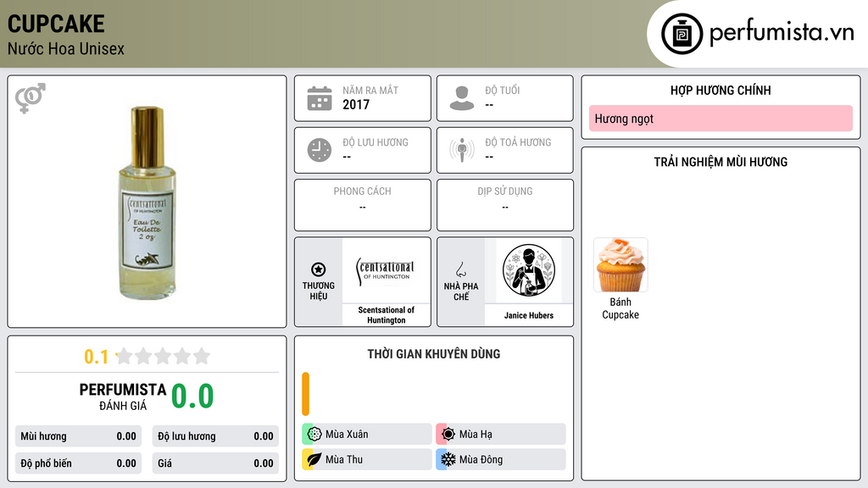Click the five-star rating row
868x488 pixels.
(164, 356)
